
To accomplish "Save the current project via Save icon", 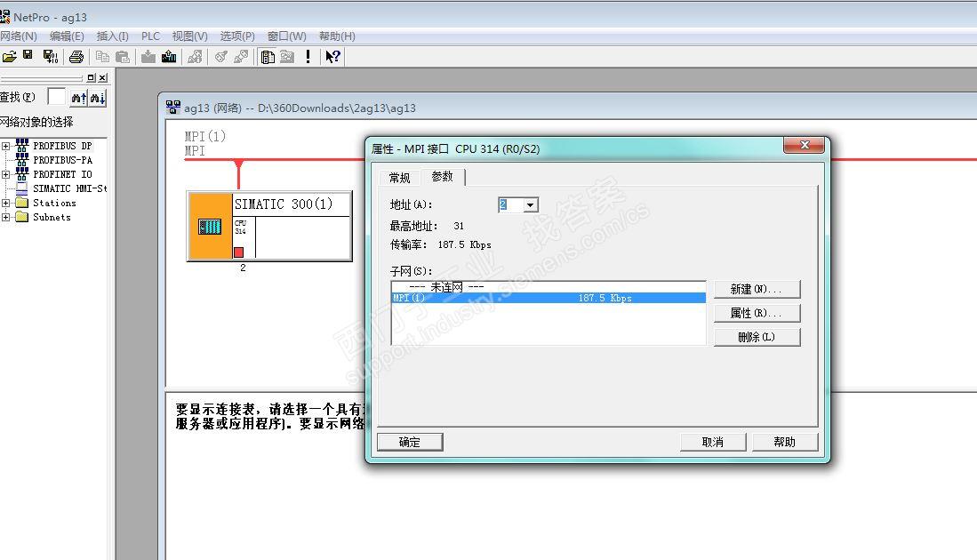I will click(x=29, y=57).
